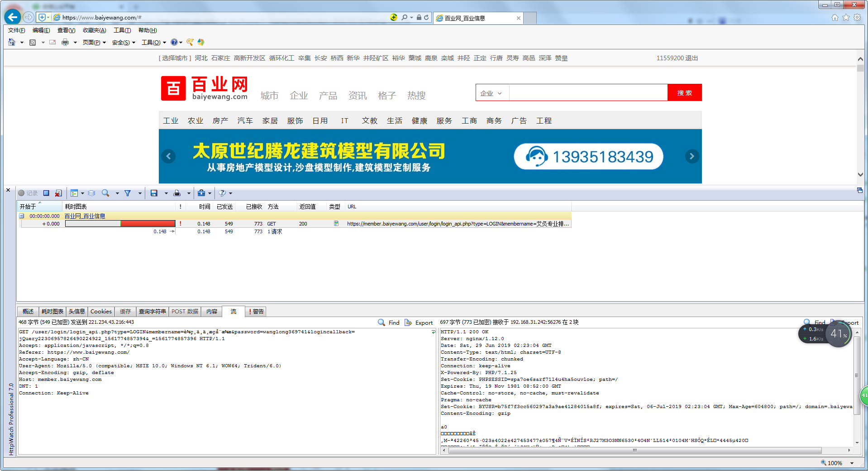Collapse the 百业网_百业信息 page group

pyautogui.click(x=21, y=216)
